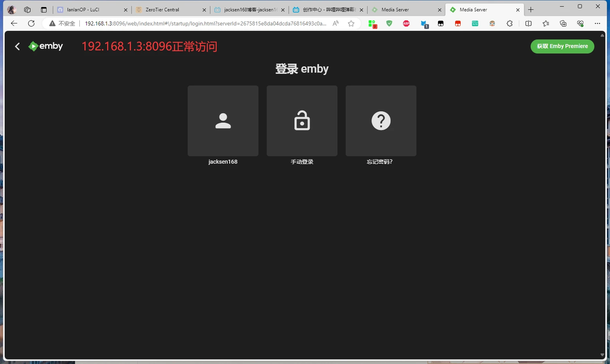Add page to favorites with star icon

tap(351, 24)
